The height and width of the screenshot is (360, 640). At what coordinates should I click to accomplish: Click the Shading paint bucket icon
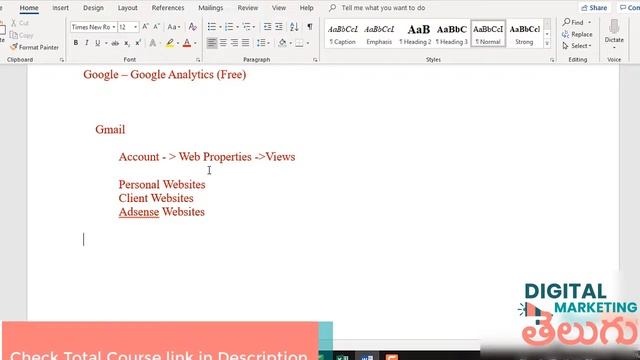pyautogui.click(x=282, y=43)
